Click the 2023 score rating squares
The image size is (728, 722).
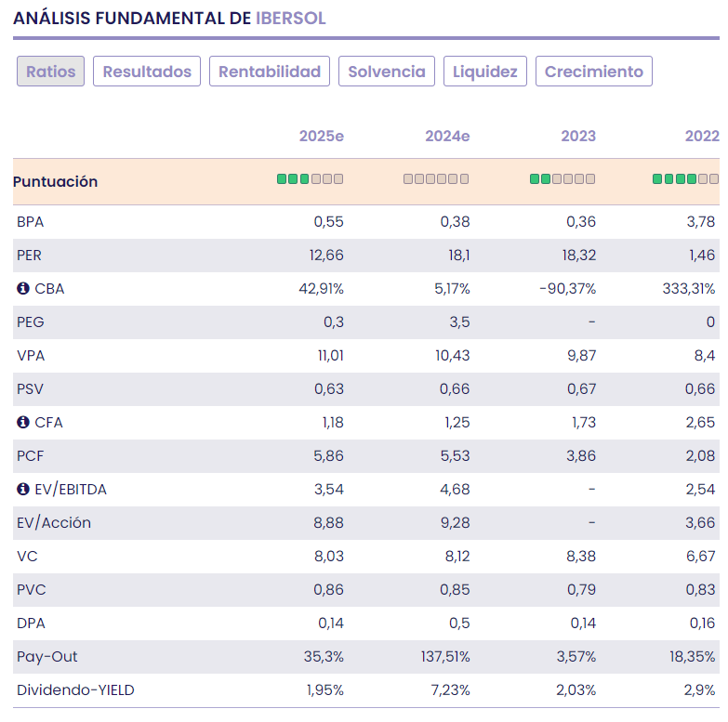pos(563,179)
